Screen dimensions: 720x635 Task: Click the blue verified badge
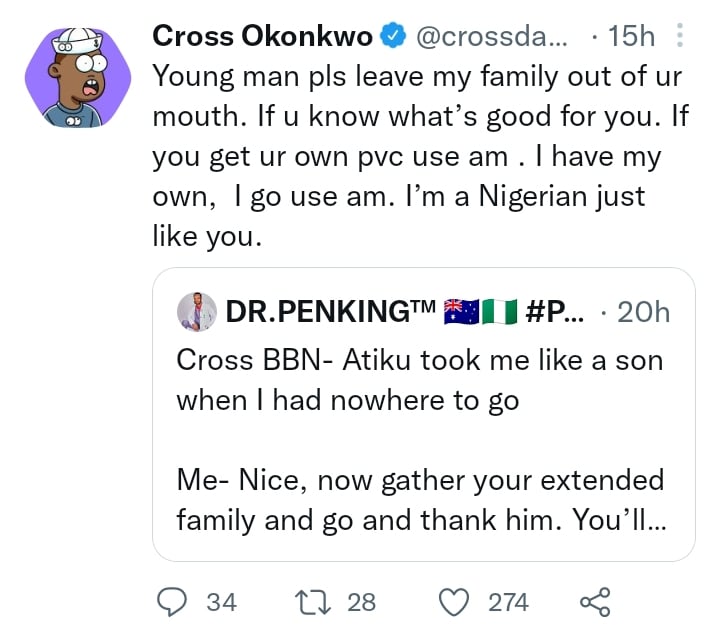pyautogui.click(x=394, y=38)
